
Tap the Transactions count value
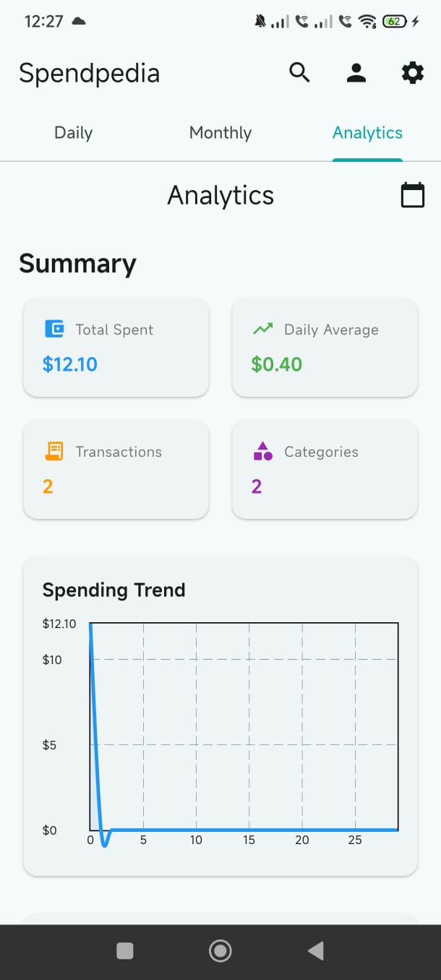click(48, 486)
